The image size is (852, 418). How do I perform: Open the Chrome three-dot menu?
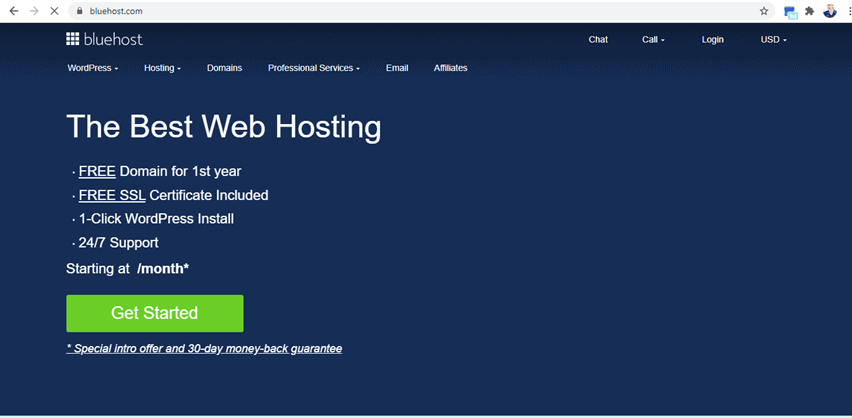846,11
